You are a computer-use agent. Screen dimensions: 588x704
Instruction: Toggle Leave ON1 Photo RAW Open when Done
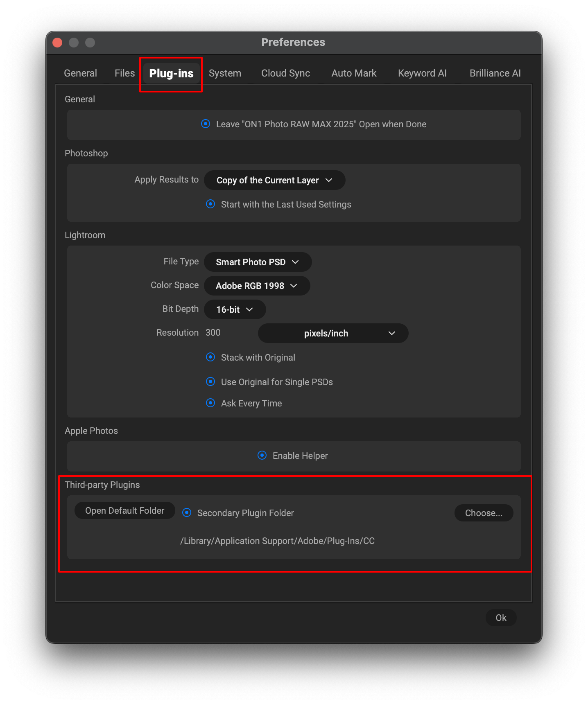point(206,124)
